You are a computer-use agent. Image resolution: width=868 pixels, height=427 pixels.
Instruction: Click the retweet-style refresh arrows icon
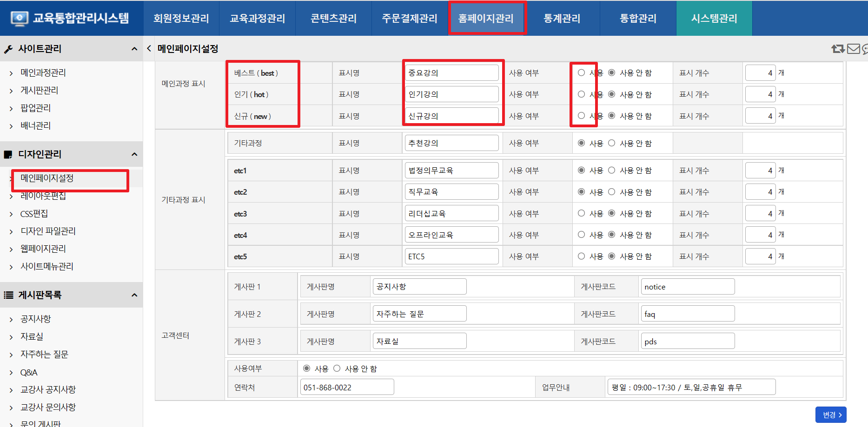coord(838,49)
